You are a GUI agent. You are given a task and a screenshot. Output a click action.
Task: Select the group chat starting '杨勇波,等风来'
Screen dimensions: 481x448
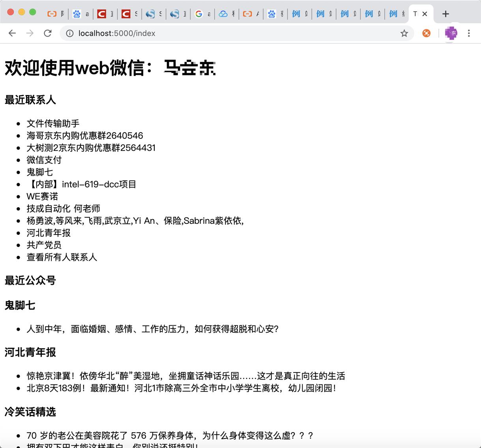tap(135, 221)
